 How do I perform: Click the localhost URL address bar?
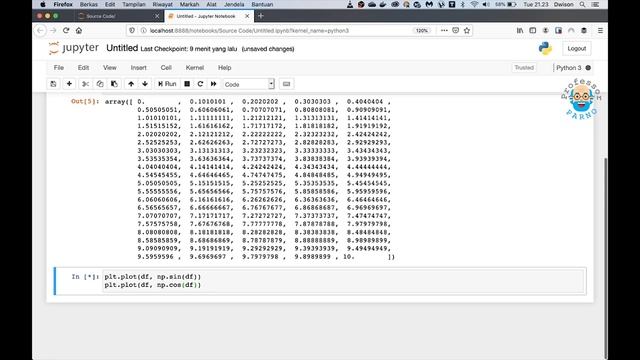click(x=249, y=31)
